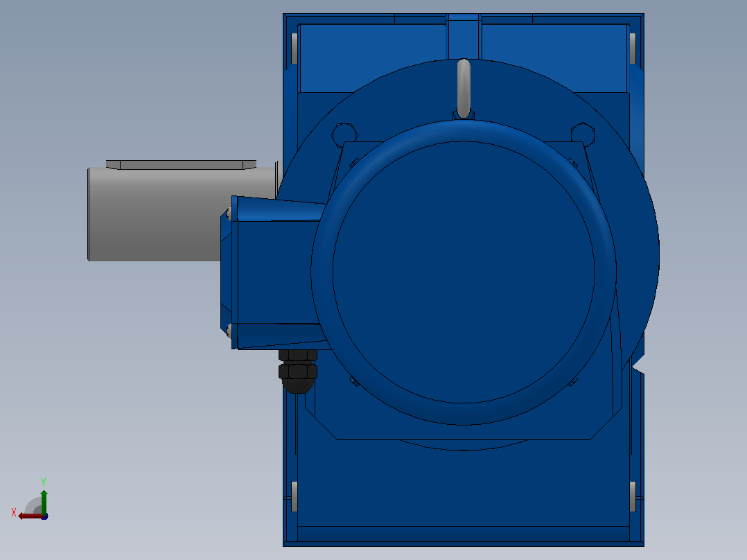Select the gray lifting eye bolt on the motor

click(x=464, y=88)
